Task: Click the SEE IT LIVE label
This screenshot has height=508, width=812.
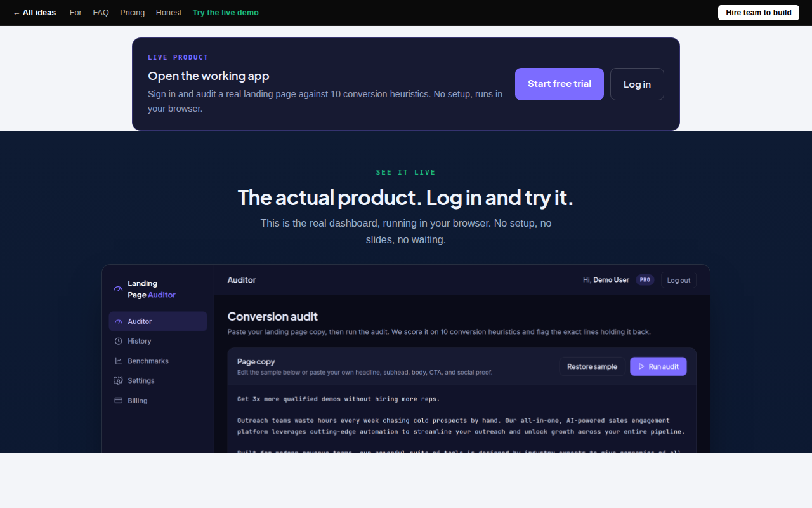Action: [406, 172]
